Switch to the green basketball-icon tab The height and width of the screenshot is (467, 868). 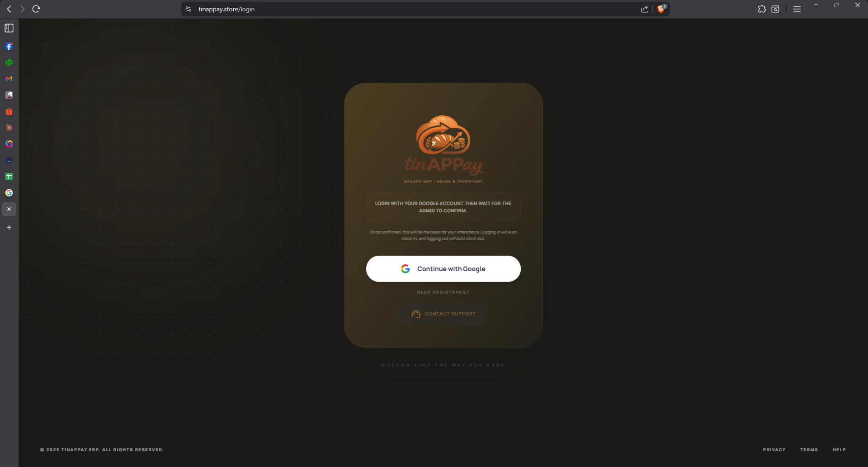[x=9, y=62]
